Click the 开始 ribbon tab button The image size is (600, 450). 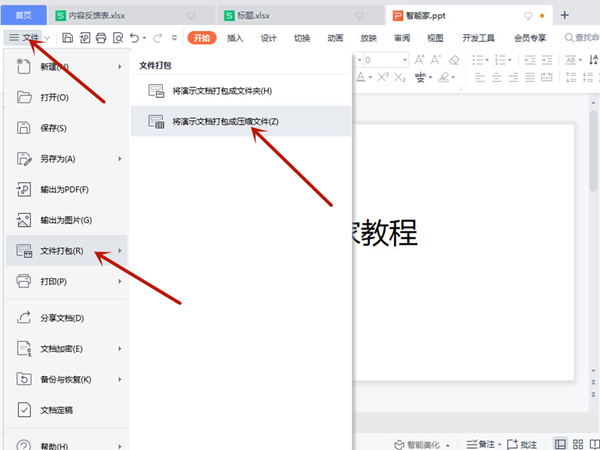(203, 38)
